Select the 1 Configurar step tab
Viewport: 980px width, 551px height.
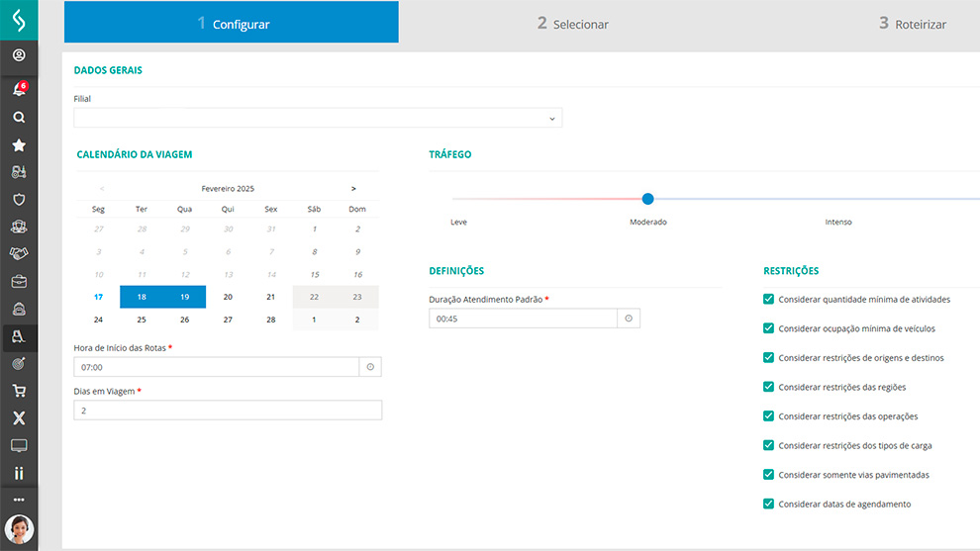232,22
